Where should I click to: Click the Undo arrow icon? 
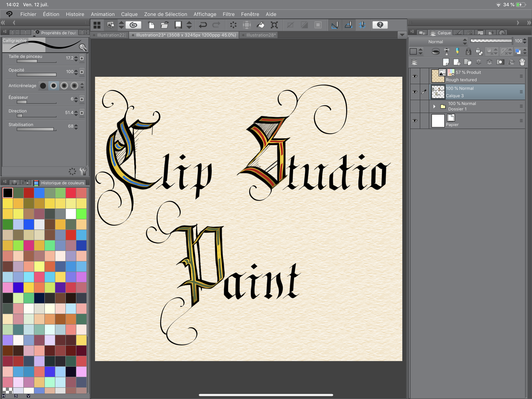203,25
